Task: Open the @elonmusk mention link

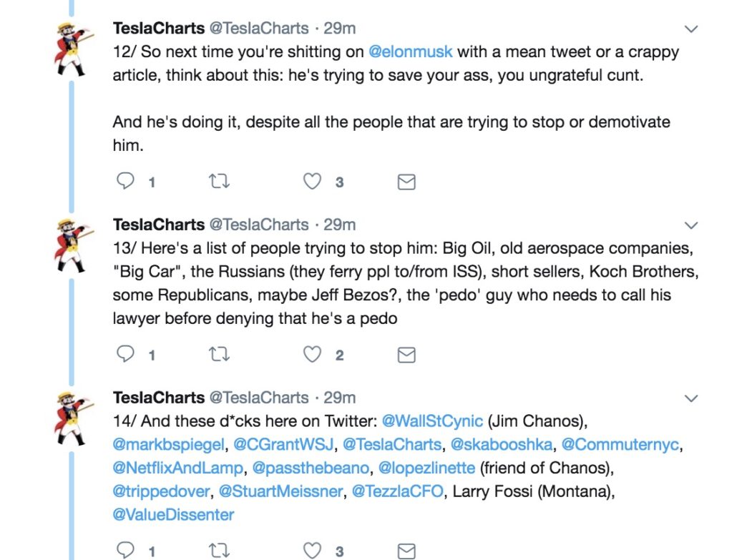Action: click(x=411, y=52)
